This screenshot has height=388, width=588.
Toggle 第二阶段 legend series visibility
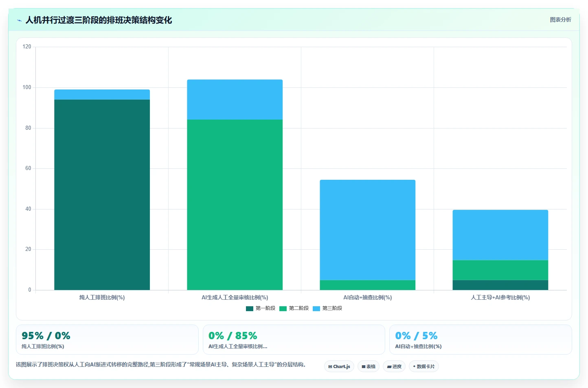294,308
